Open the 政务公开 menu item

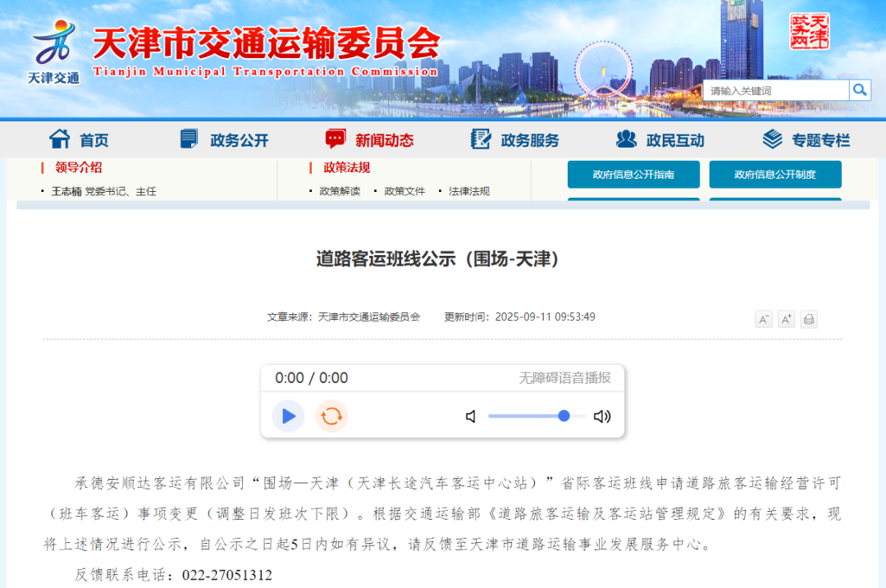pyautogui.click(x=239, y=140)
